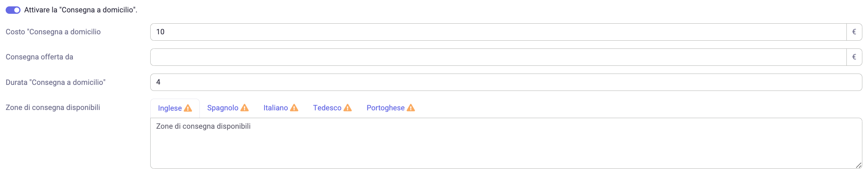Image resolution: width=868 pixels, height=174 pixels.
Task: Click the "Zone di consegna disponibili" textarea
Action: click(x=506, y=143)
